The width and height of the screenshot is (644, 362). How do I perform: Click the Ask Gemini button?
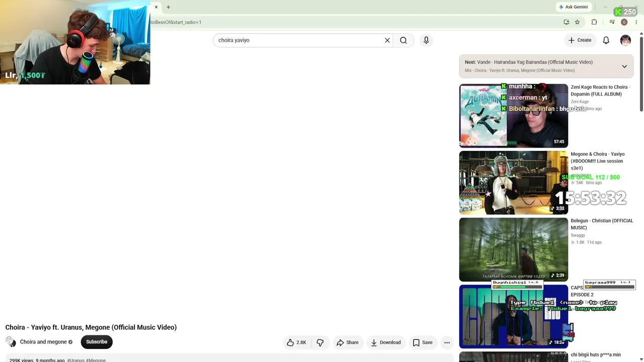pyautogui.click(x=573, y=7)
